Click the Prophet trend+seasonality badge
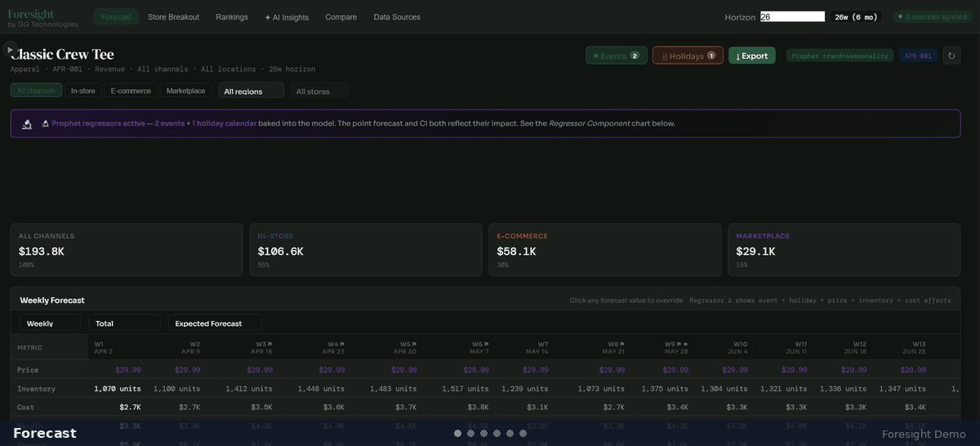This screenshot has height=446, width=980. coord(840,56)
